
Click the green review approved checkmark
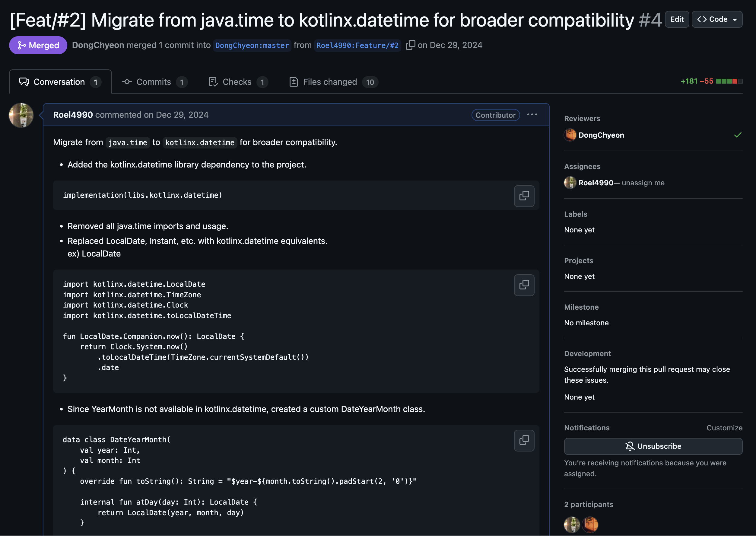pos(738,135)
